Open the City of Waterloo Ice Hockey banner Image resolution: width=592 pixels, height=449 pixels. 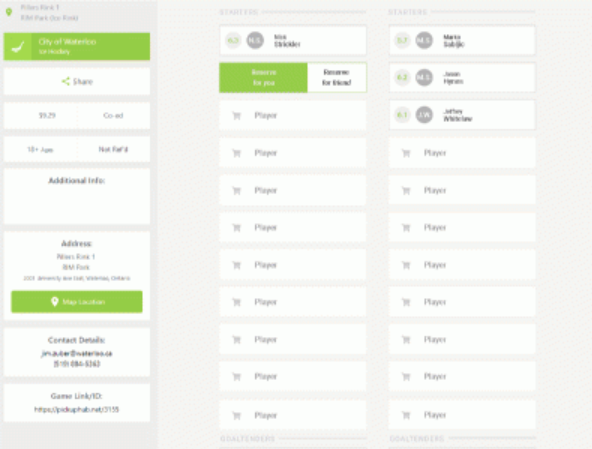tap(77, 46)
